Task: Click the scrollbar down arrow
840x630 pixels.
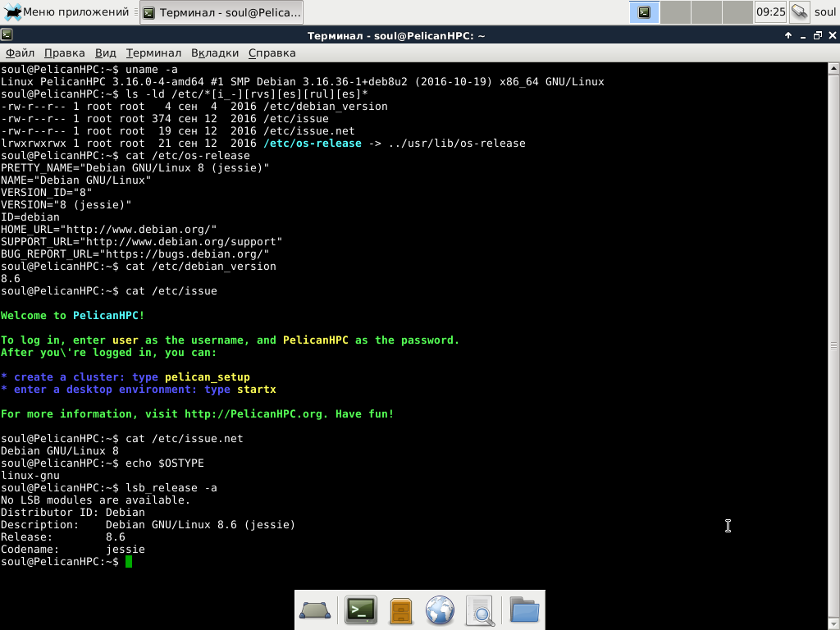Action: tap(833, 624)
